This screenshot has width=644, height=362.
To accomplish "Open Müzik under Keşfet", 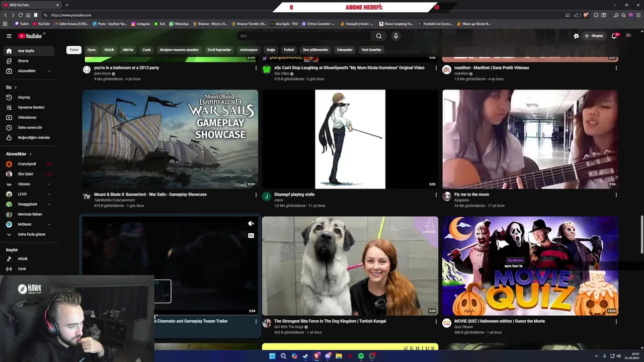I will click(x=30, y=258).
